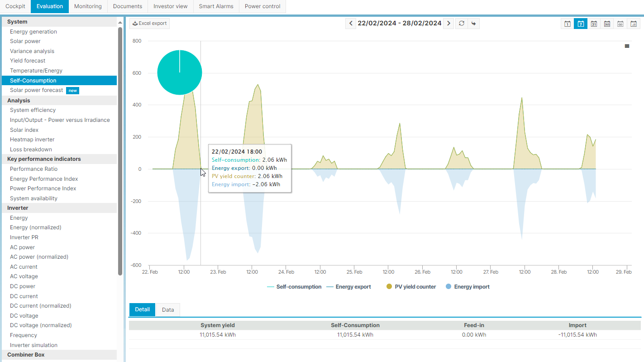Click the sidebar vertical scrollbar
644x362 pixels.
(120, 151)
